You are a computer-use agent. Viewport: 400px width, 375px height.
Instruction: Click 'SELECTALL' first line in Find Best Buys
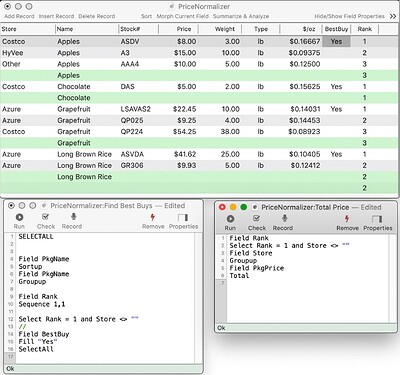click(x=36, y=237)
